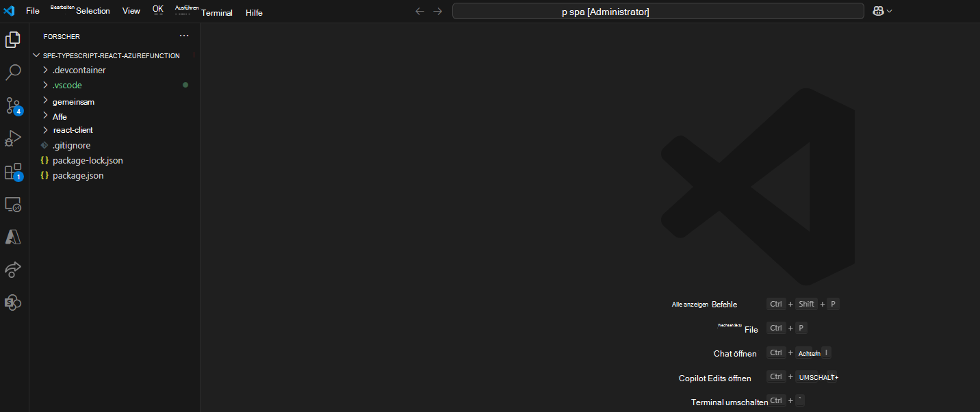Open the View menu

[x=131, y=11]
